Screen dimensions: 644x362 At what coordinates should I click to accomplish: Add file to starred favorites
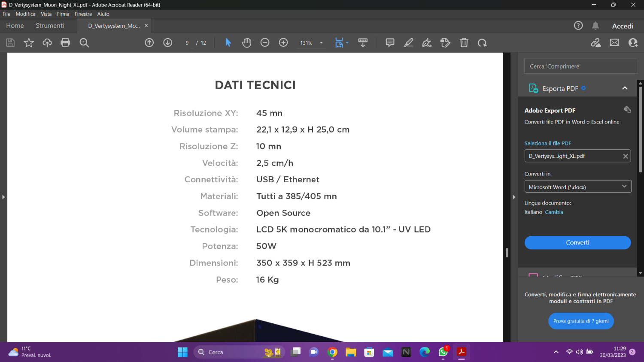tap(29, 42)
